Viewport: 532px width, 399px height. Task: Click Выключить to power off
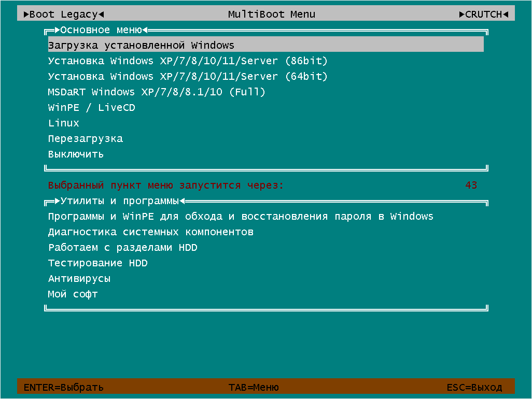pos(76,154)
